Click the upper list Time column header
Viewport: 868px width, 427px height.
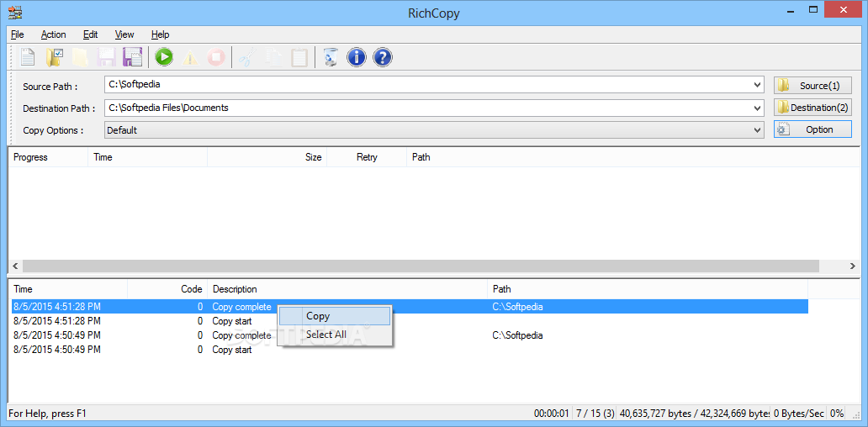click(x=148, y=157)
